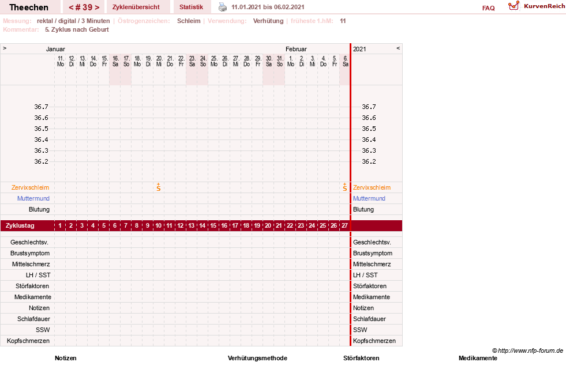
Task: Open the KurvenReich link
Action: pyautogui.click(x=544, y=6)
